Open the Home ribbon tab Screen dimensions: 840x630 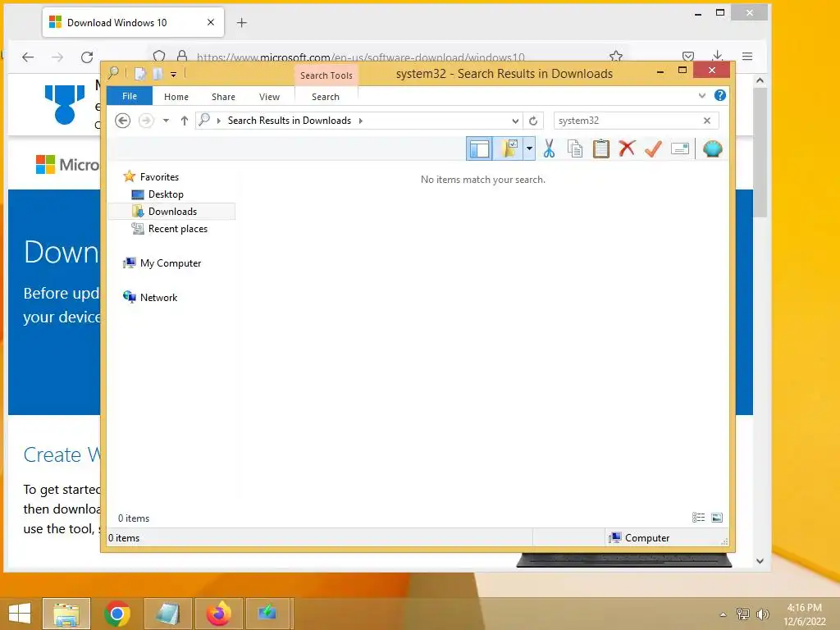coord(176,97)
